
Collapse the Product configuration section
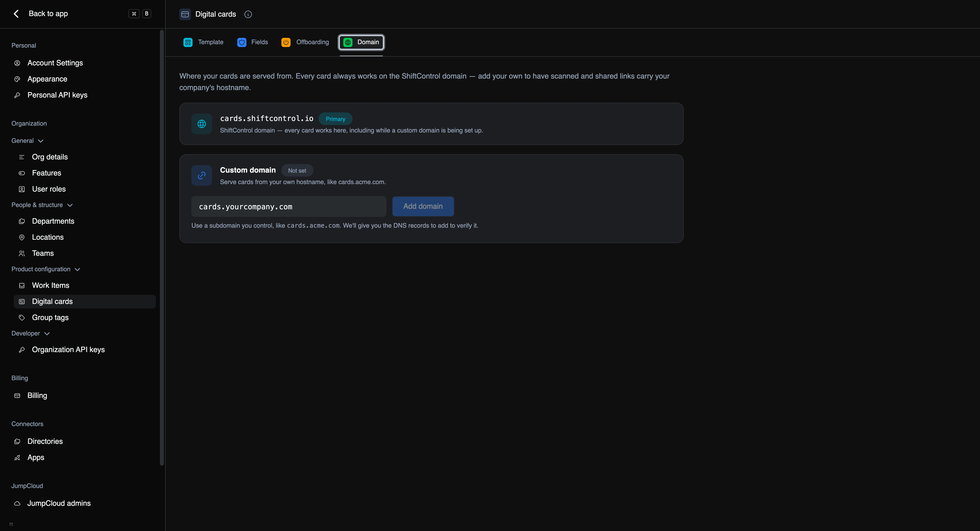[x=46, y=270]
